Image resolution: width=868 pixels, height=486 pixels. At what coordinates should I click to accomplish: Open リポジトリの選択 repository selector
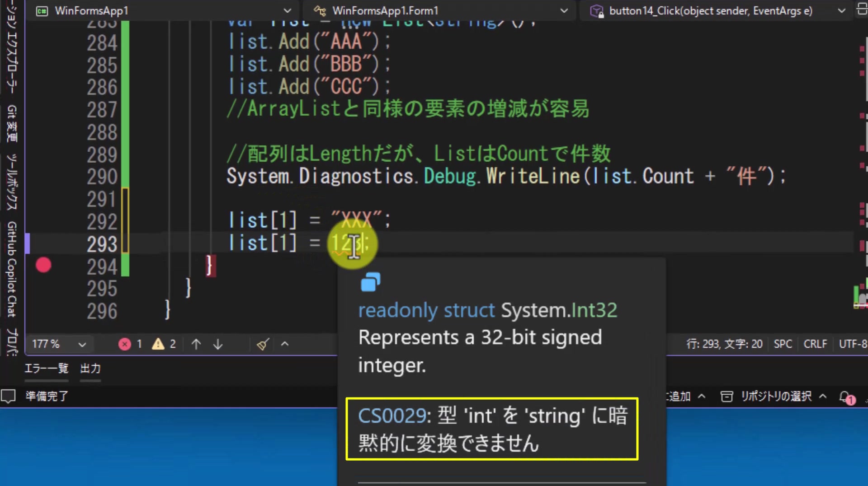click(x=774, y=397)
